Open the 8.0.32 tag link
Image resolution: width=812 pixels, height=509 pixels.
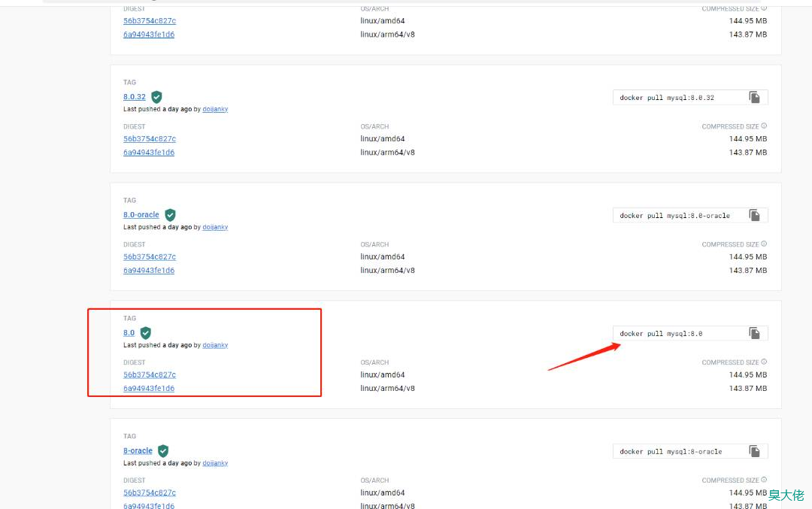pyautogui.click(x=135, y=97)
